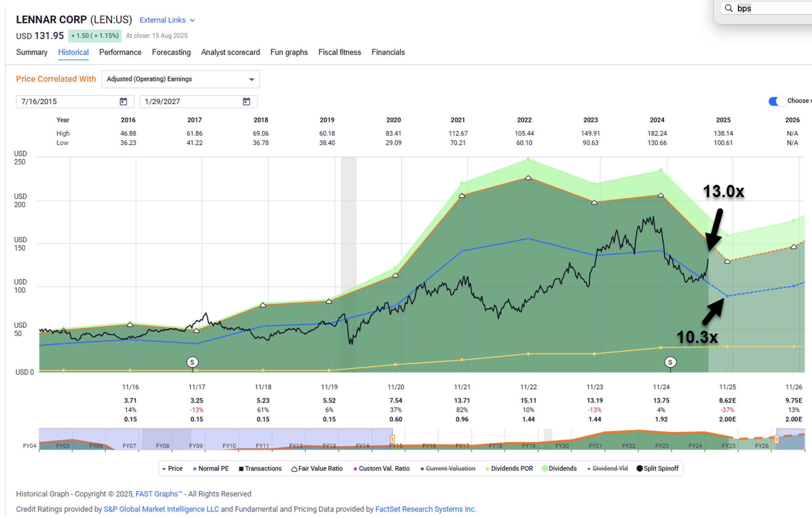The image size is (812, 518).
Task: Click FY10 in the range navigator
Action: [229, 446]
